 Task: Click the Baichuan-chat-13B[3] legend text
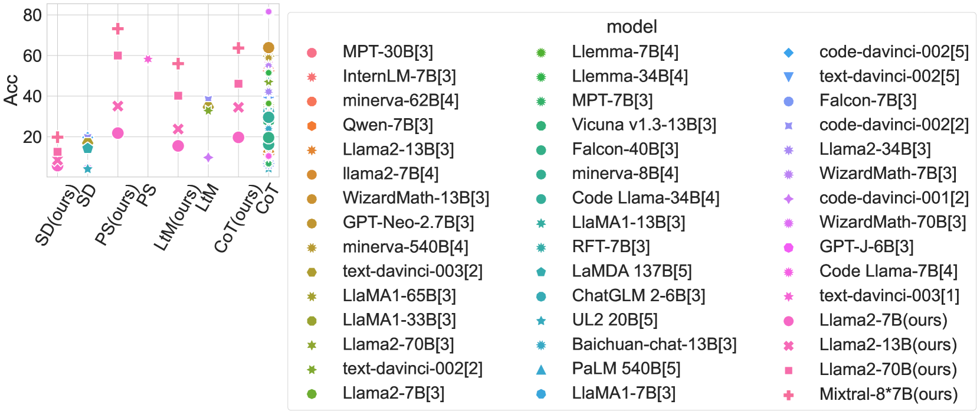[x=654, y=344]
